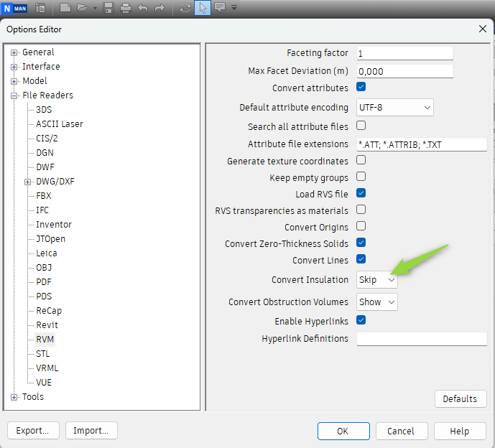Screen dimensions: 495x448
Task: Click the Redo arrow icon
Action: click(x=159, y=7)
